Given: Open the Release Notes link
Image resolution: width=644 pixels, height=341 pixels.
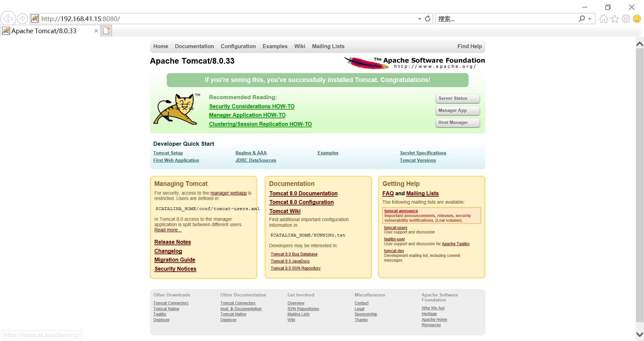Looking at the screenshot, I should tap(172, 242).
